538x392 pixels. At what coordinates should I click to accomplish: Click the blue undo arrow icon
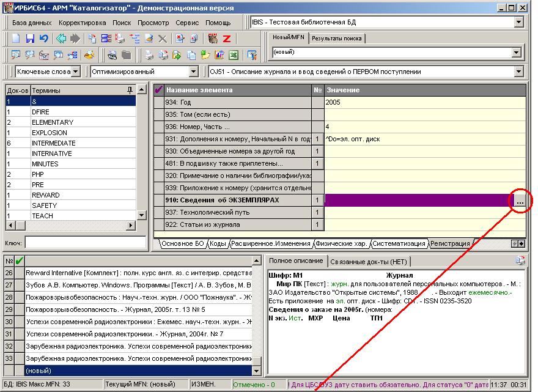tap(43, 39)
